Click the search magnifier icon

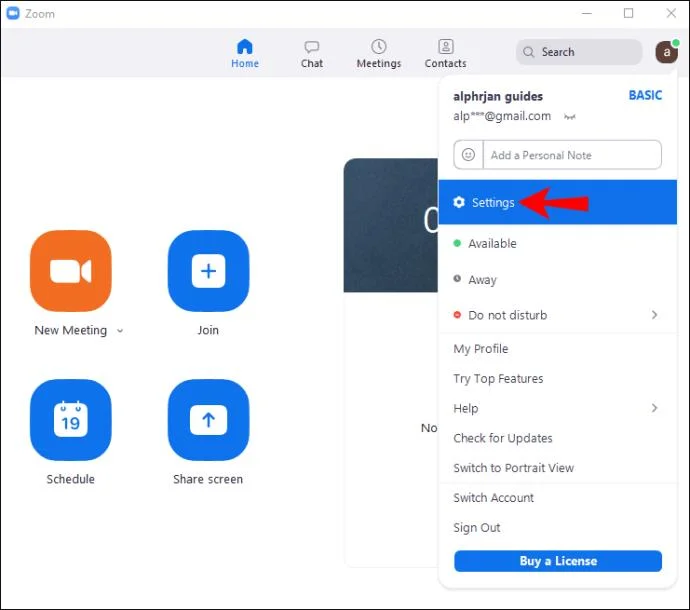click(529, 52)
